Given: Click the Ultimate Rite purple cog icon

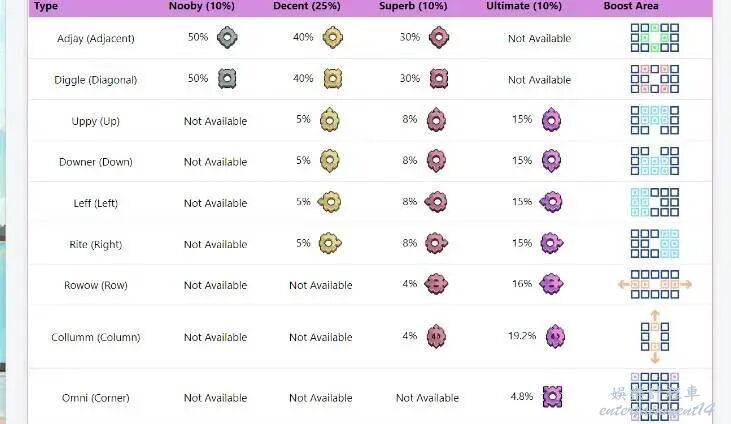Looking at the screenshot, I should pos(551,243).
